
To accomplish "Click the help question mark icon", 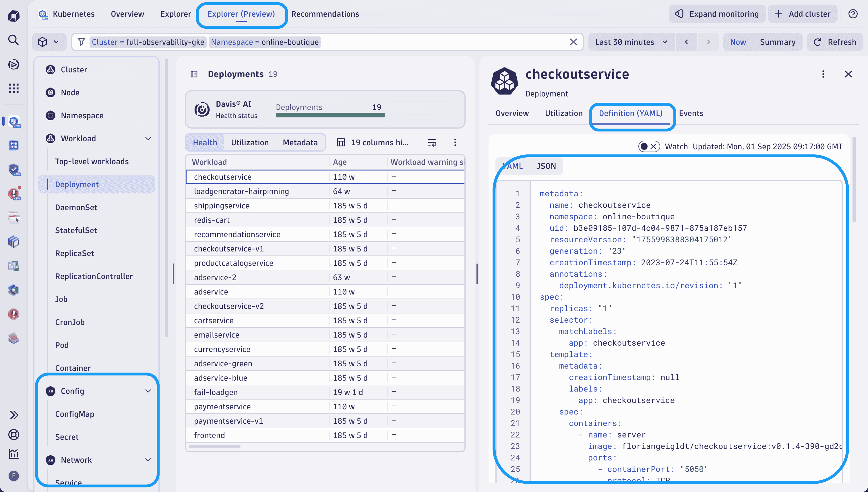I will 853,14.
